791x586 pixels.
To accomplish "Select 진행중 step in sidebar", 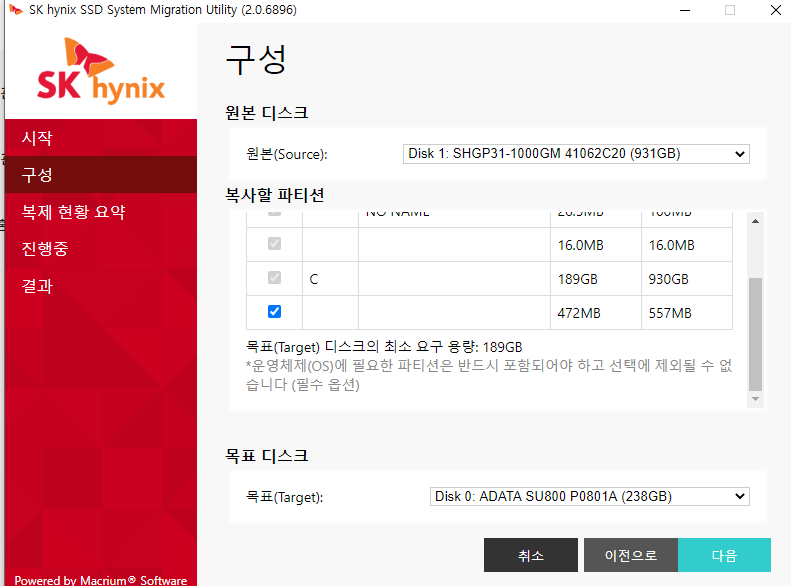I will 101,249.
